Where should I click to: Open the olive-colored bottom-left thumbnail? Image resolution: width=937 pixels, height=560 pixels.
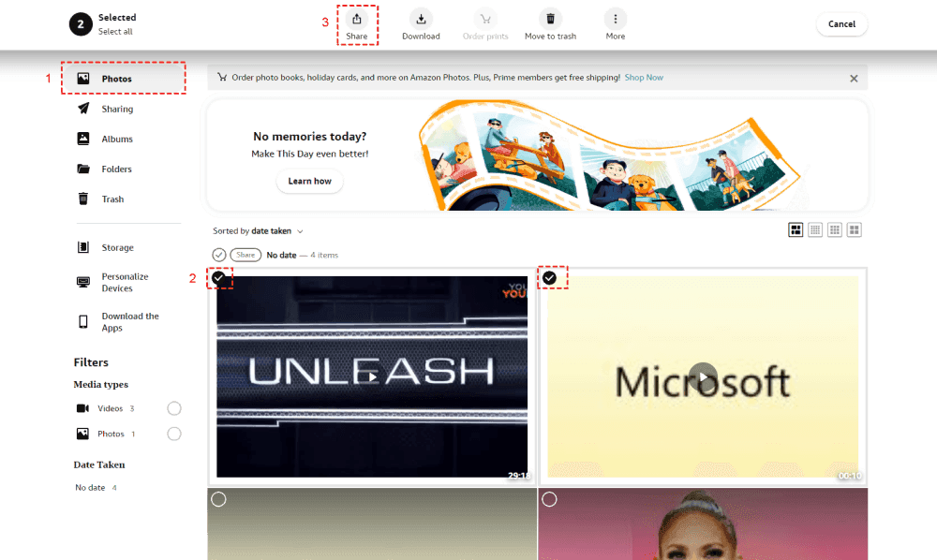click(372, 524)
